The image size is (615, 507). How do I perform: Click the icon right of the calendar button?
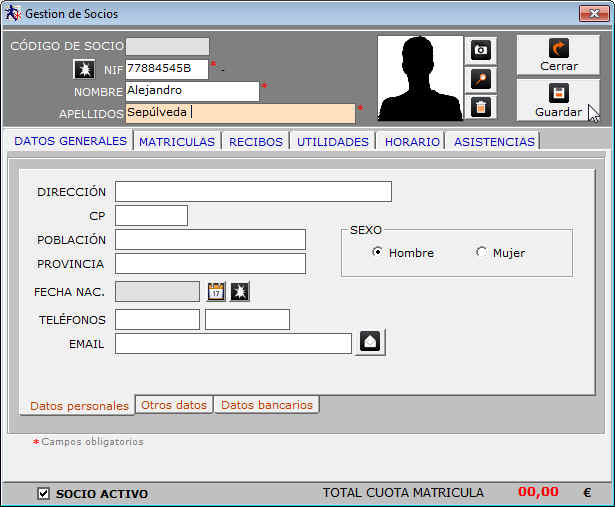coord(240,291)
